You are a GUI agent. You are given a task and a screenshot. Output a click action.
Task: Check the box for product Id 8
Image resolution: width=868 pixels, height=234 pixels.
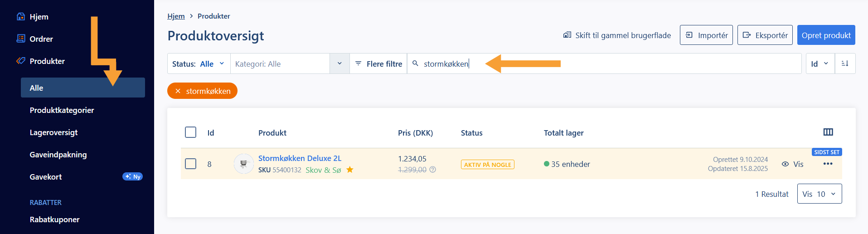(191, 164)
